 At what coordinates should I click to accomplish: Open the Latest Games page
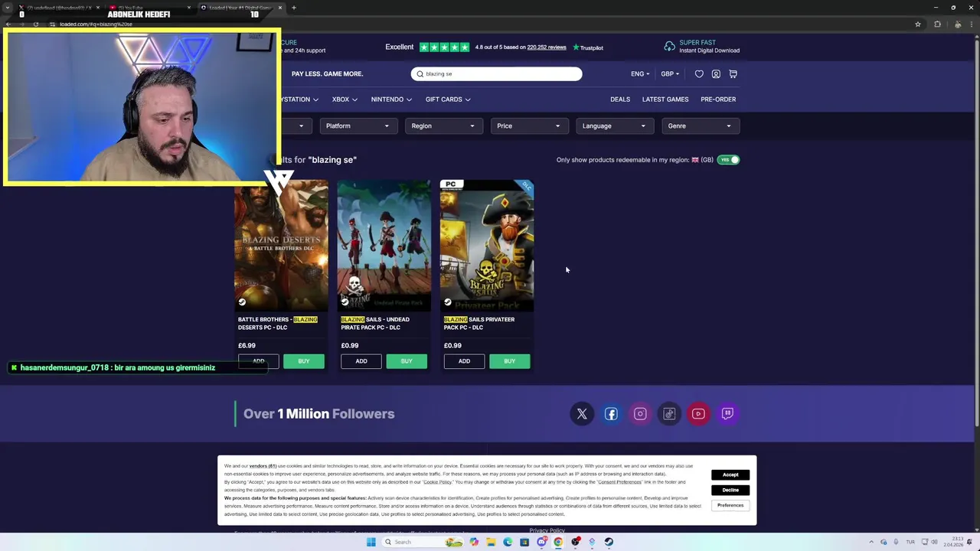(x=665, y=99)
